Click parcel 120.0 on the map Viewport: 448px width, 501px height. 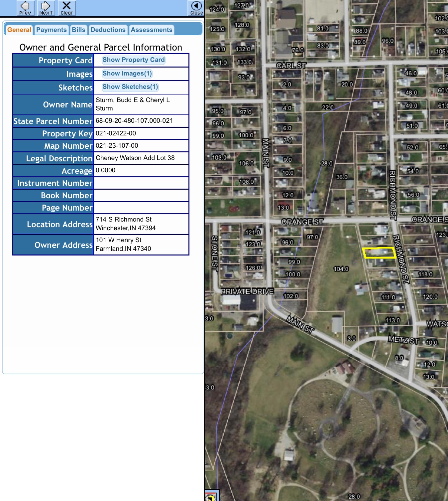click(430, 296)
